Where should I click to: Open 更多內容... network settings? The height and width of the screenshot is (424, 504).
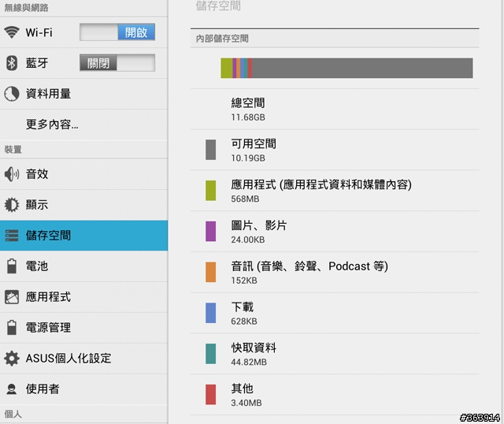pos(84,125)
